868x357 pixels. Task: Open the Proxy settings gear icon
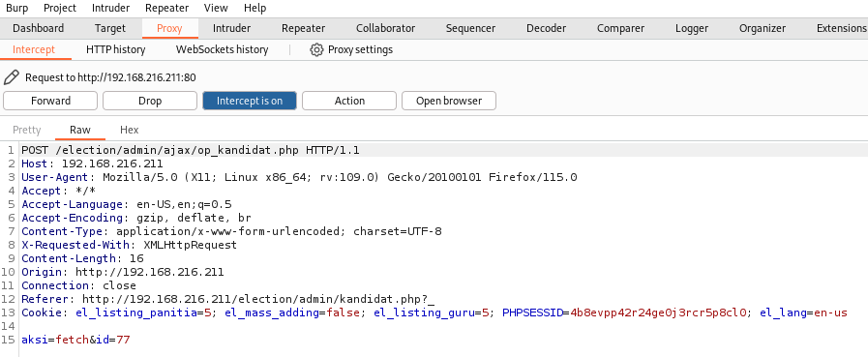click(x=316, y=49)
